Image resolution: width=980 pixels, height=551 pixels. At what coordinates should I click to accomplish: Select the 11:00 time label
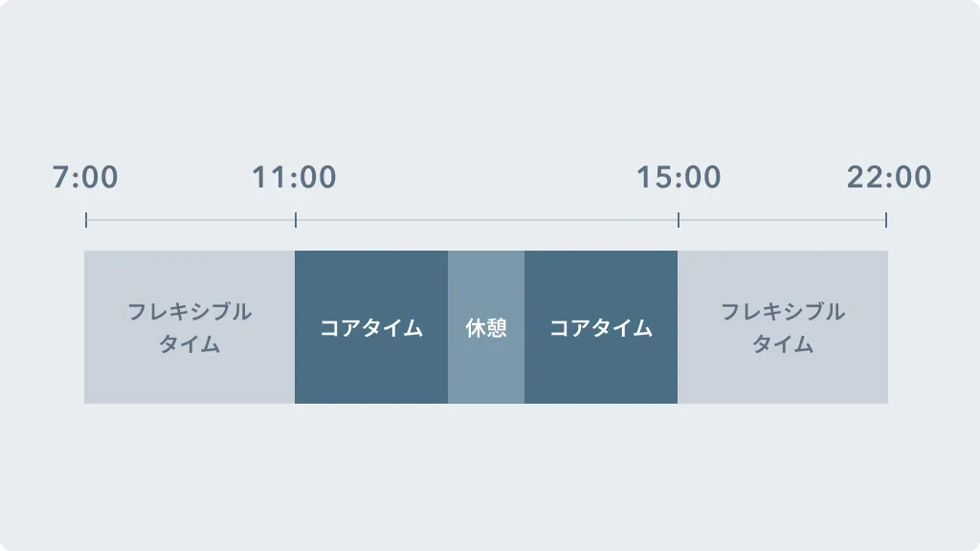point(294,177)
